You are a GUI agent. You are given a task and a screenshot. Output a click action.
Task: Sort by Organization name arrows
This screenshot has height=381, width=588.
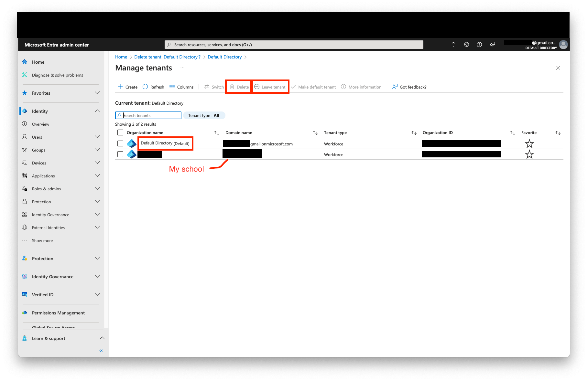click(x=217, y=133)
